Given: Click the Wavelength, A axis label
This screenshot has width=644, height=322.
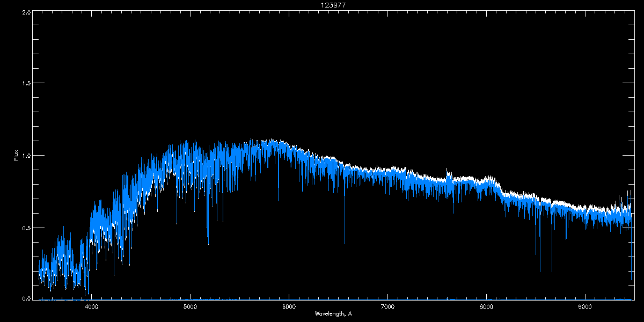Looking at the screenshot, I should point(333,313).
